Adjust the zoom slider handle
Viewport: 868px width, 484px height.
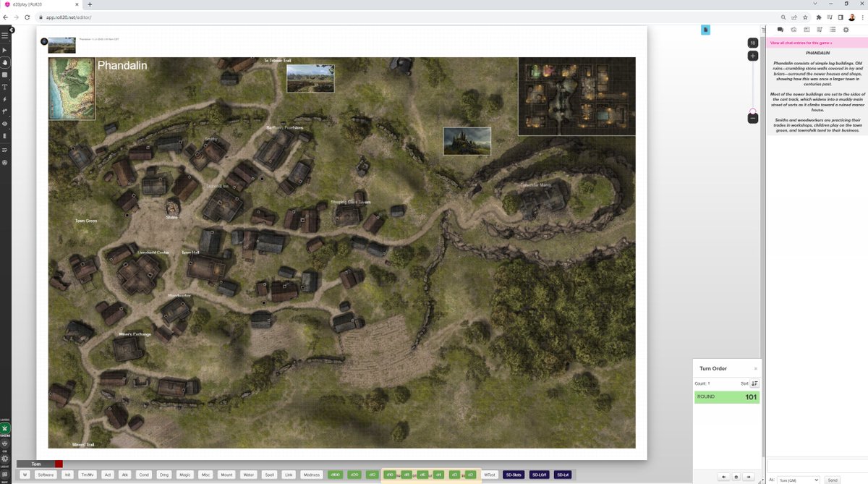pyautogui.click(x=753, y=111)
